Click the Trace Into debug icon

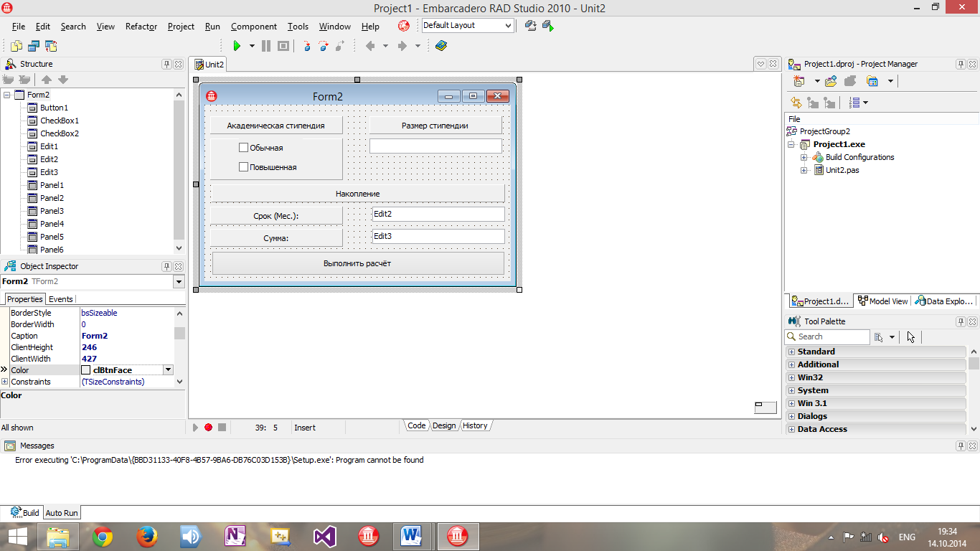click(307, 46)
